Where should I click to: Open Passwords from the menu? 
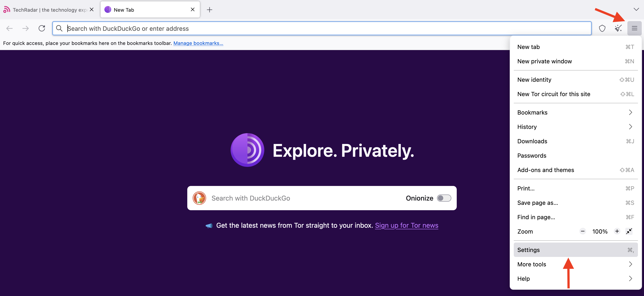pyautogui.click(x=576, y=155)
